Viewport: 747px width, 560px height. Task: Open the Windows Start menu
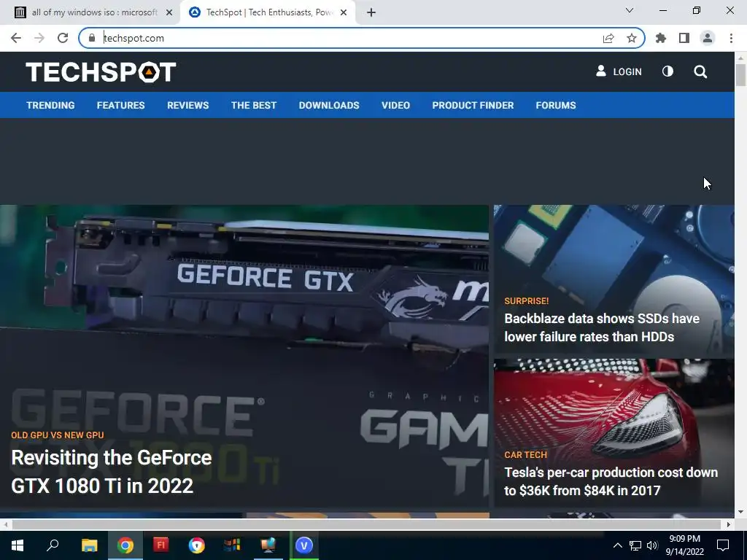pyautogui.click(x=18, y=545)
